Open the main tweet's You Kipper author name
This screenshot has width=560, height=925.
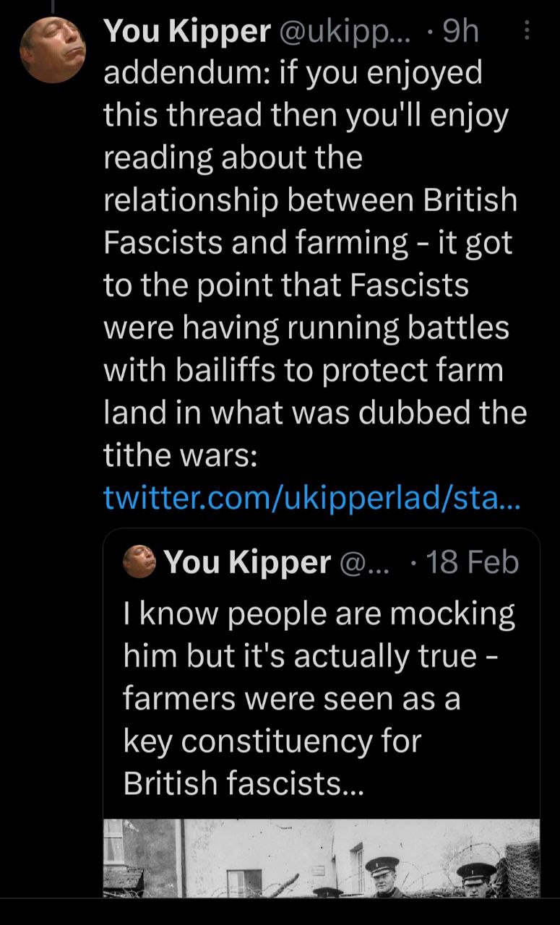pyautogui.click(x=187, y=31)
